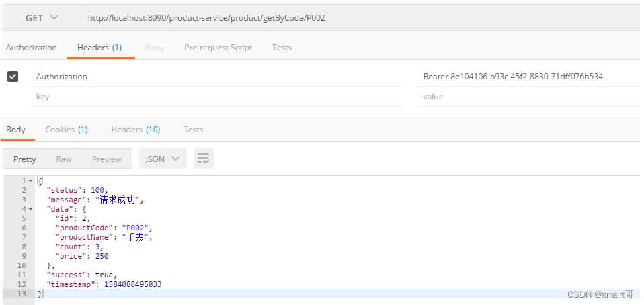Click the "status" key in the response
The width and height of the screenshot is (644, 305).
(65, 191)
